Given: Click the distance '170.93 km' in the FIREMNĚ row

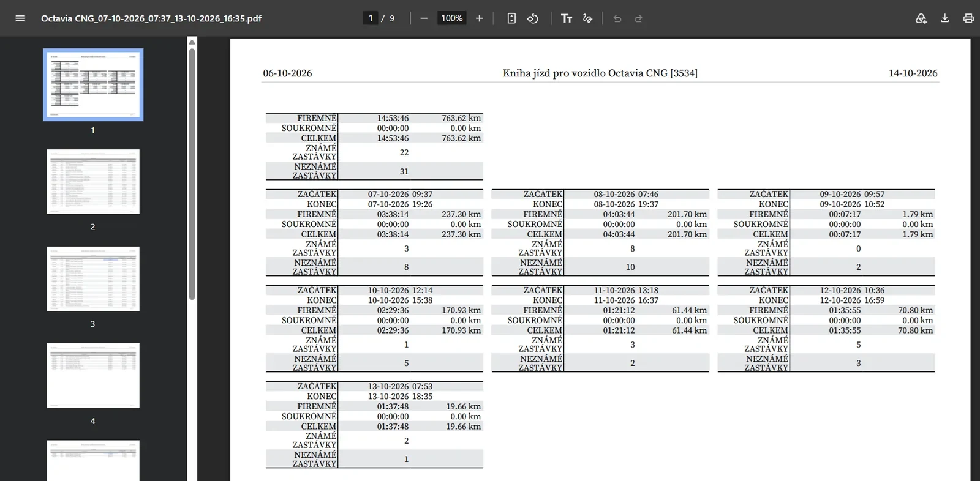Looking at the screenshot, I should coord(461,310).
